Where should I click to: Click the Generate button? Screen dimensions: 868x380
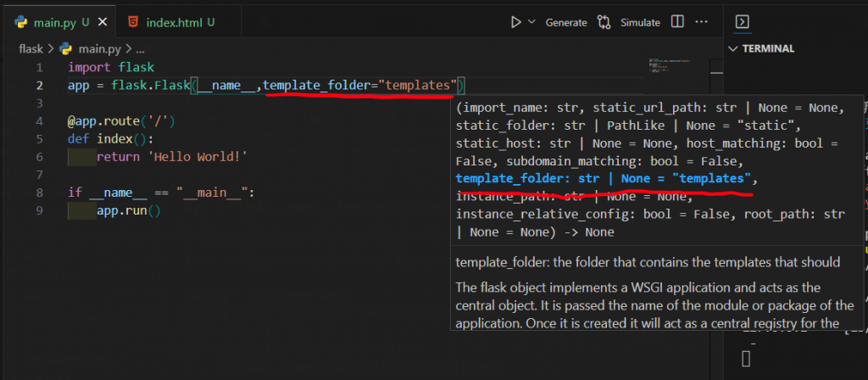click(x=565, y=22)
